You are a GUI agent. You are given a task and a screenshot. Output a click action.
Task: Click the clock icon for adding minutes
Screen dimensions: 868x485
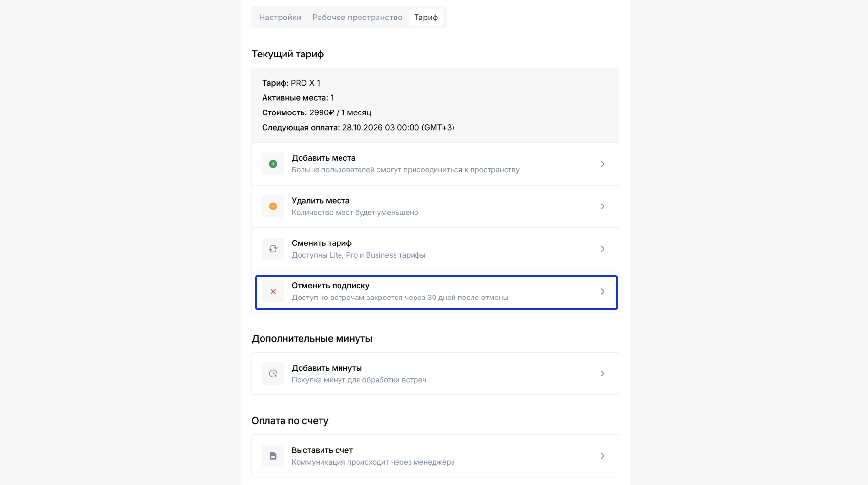click(273, 373)
